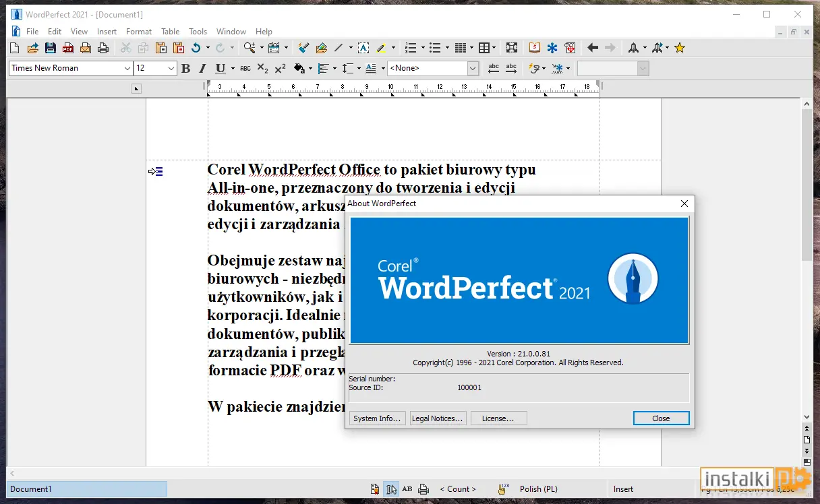Click the Polish (PL) language button
Image resolution: width=820 pixels, height=504 pixels.
tap(538, 489)
